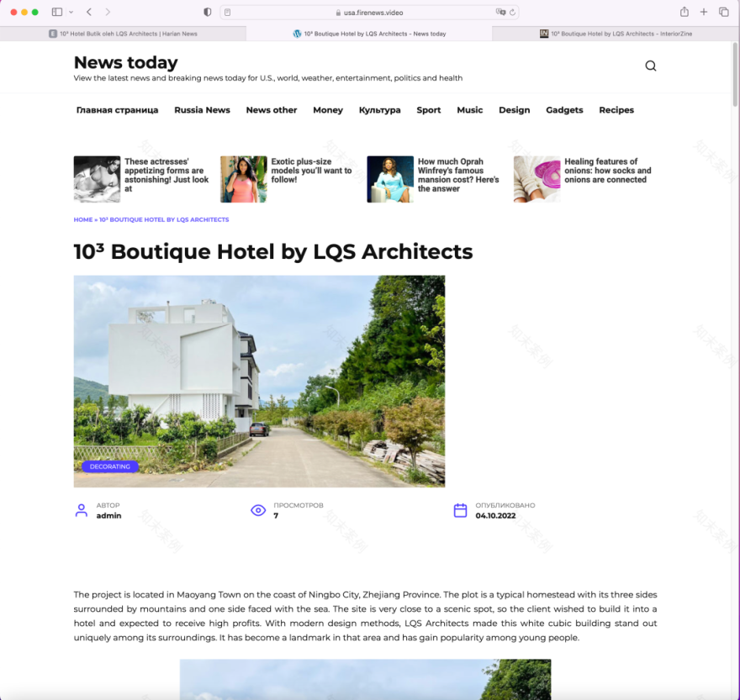
Task: Open the sidebar tab group dropdown arrow
Action: pyautogui.click(x=71, y=13)
